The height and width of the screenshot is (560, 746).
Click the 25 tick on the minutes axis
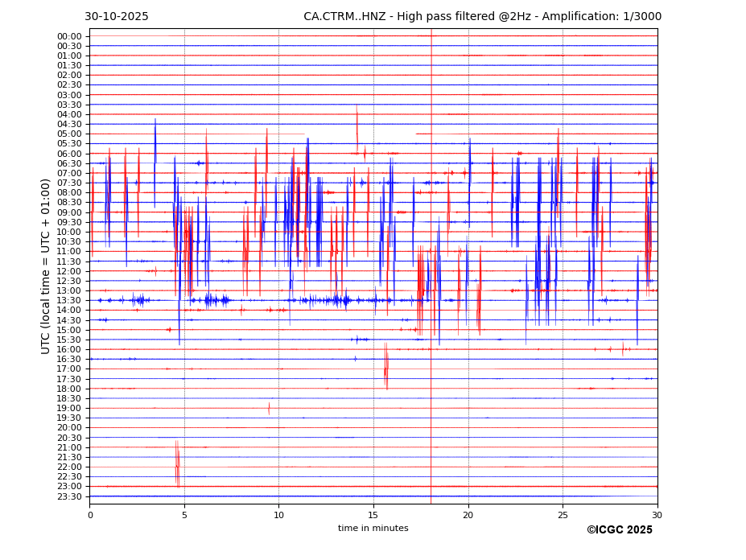click(x=563, y=515)
